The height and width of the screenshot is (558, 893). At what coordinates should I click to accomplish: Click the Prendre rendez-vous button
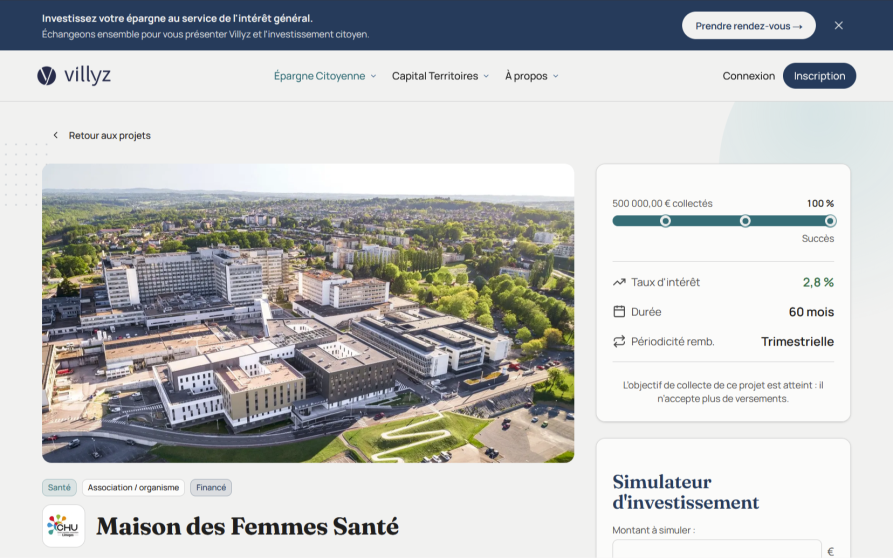tap(749, 26)
